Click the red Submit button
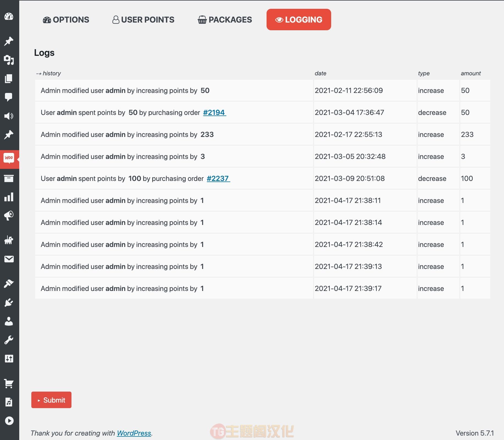Screen dimensions: 504x440 click(x=51, y=400)
